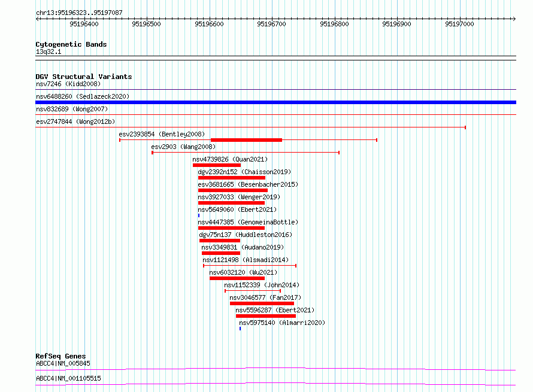
Task: Click the 95196800 ruler position
Action: [x=335, y=24]
